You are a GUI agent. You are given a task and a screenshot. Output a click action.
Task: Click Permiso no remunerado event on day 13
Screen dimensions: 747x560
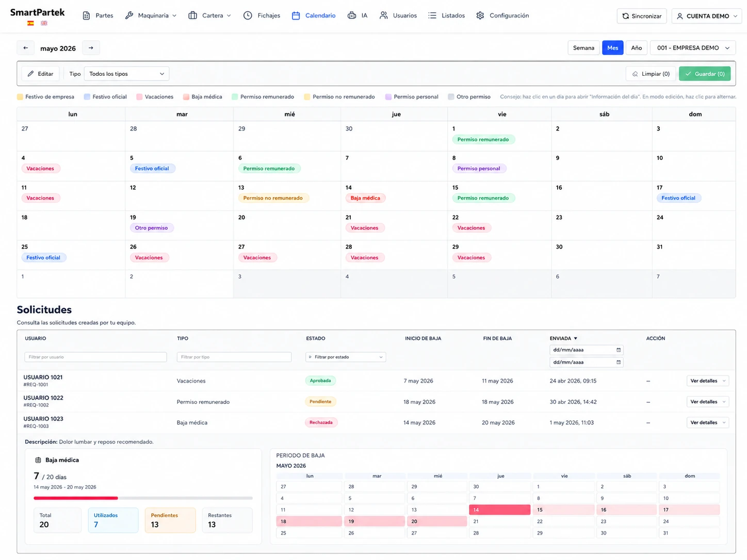tap(273, 198)
